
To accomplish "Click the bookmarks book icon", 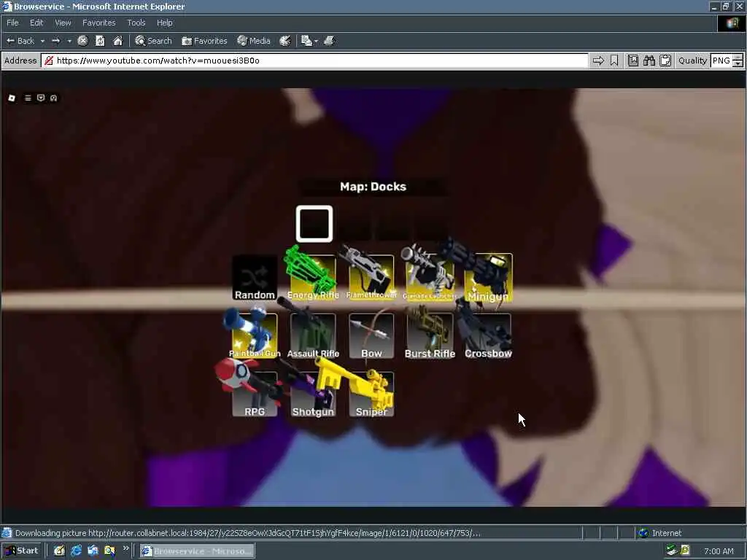I will click(x=633, y=61).
